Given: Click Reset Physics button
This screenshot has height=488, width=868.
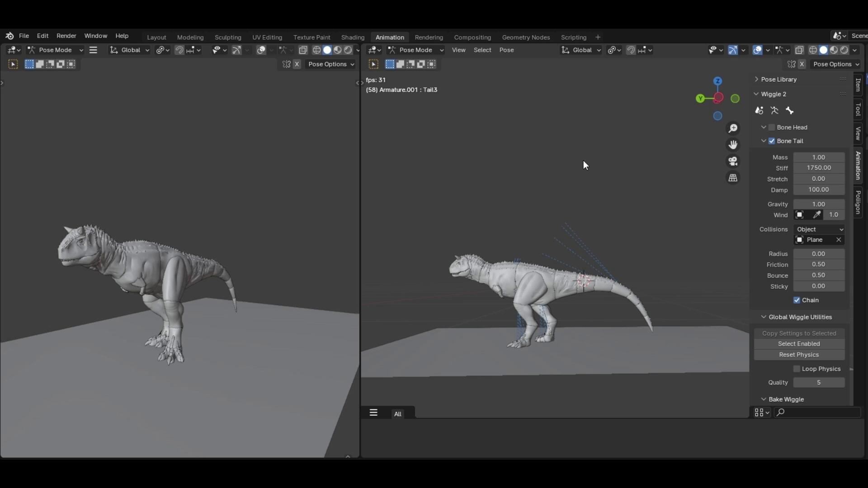Looking at the screenshot, I should pyautogui.click(x=799, y=355).
